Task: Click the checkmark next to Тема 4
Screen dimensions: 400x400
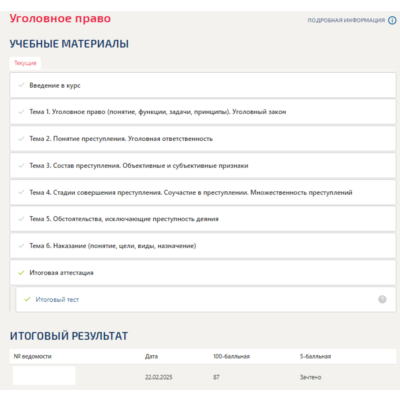Action: tap(21, 192)
